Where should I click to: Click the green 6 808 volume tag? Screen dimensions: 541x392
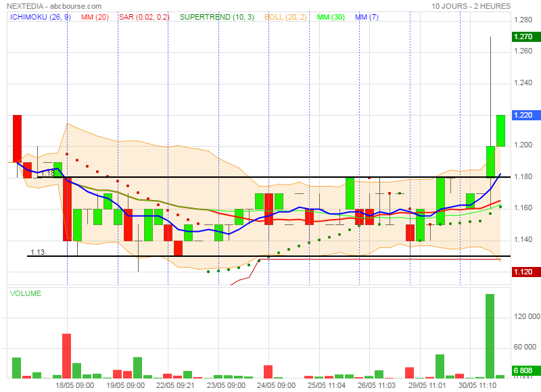[x=526, y=370]
